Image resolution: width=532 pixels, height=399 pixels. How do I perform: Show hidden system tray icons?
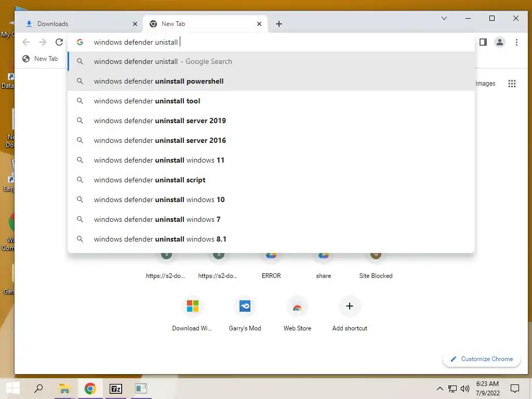coord(440,389)
